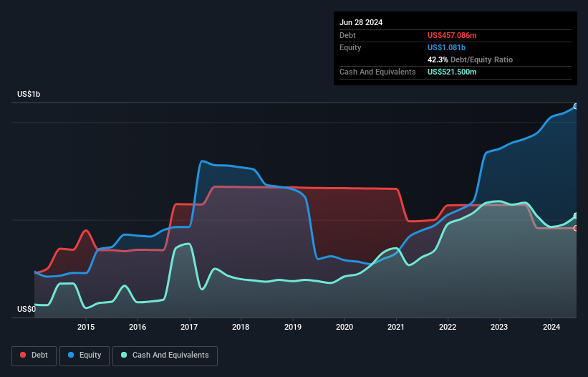This screenshot has height=377, width=588.
Task: Click the 2021 x-axis label
Action: 395,327
